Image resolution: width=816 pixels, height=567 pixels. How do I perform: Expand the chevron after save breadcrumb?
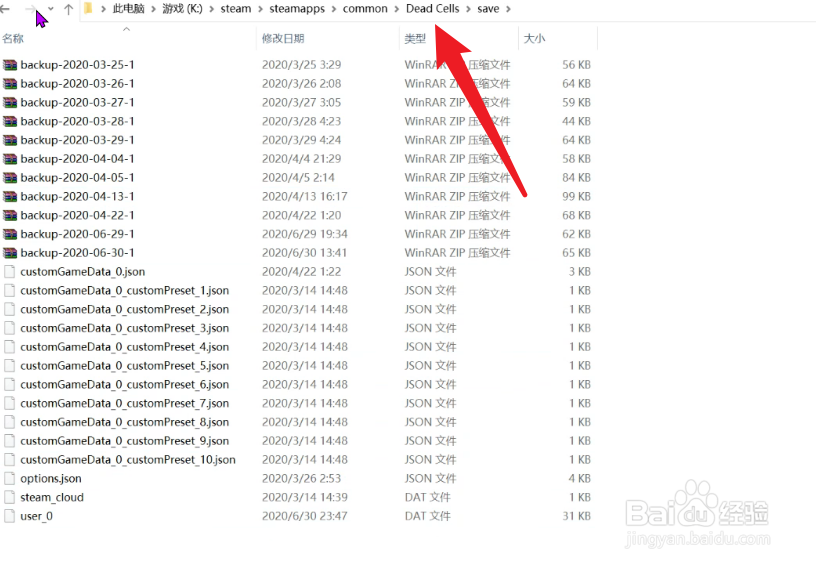(x=508, y=9)
